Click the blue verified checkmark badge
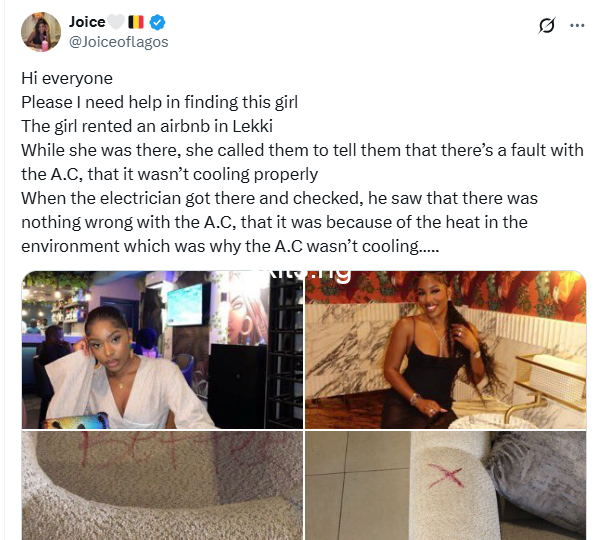The width and height of the screenshot is (598, 540). tap(157, 22)
